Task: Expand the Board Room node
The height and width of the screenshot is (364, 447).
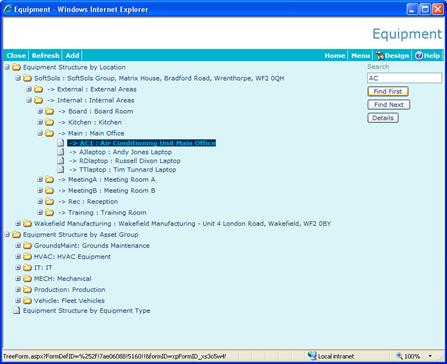Action: pos(40,111)
